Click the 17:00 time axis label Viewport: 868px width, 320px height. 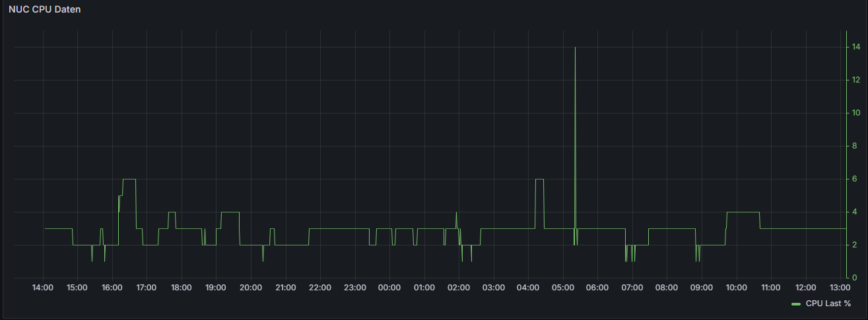147,288
